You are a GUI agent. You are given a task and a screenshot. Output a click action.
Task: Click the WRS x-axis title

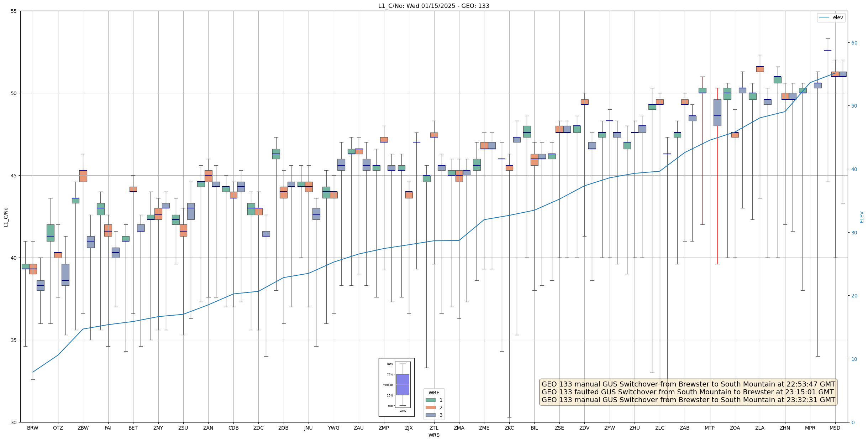[x=434, y=435]
